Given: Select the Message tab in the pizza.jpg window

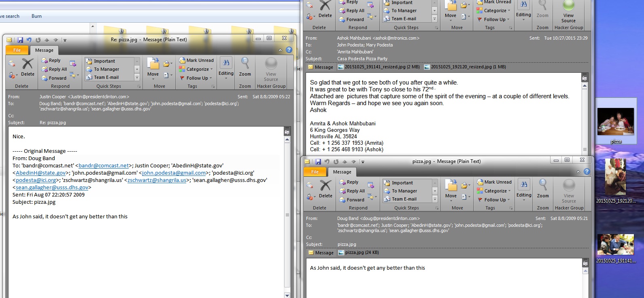Looking at the screenshot, I should tap(342, 172).
